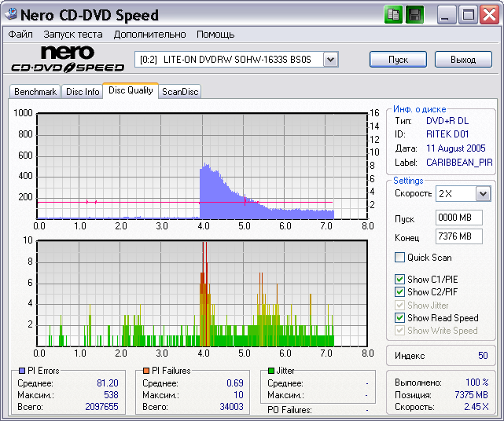The height and width of the screenshot is (421, 504).
Task: Uncheck the Show C2/PIF checkbox
Action: click(400, 292)
